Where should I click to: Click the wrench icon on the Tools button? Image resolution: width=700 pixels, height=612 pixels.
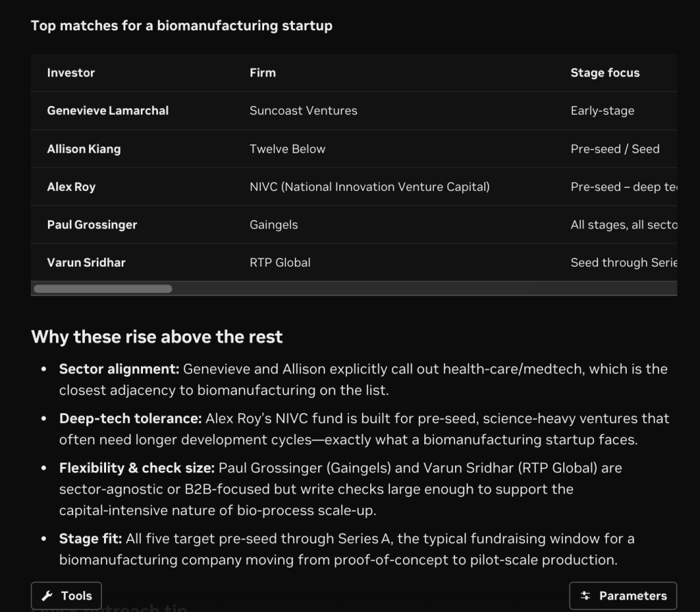pos(47,596)
